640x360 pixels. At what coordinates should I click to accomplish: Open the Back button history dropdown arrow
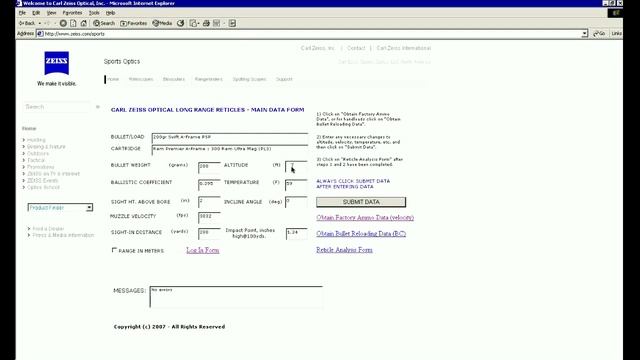click(40, 23)
